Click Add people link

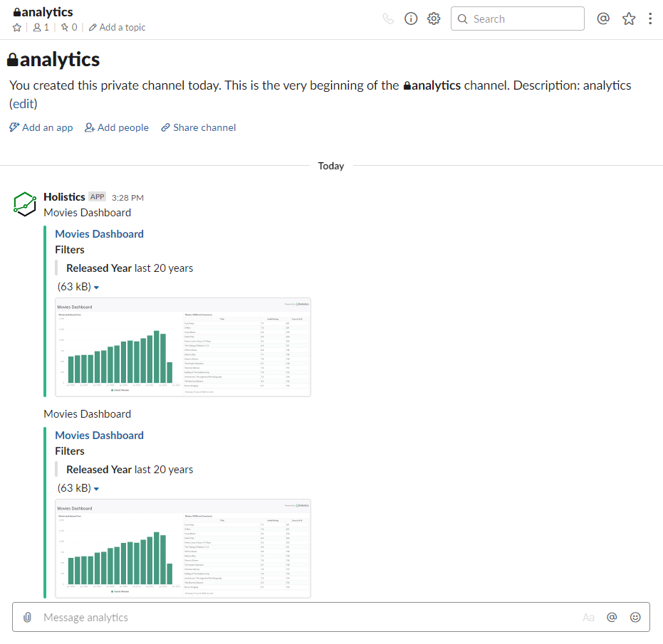tap(117, 127)
